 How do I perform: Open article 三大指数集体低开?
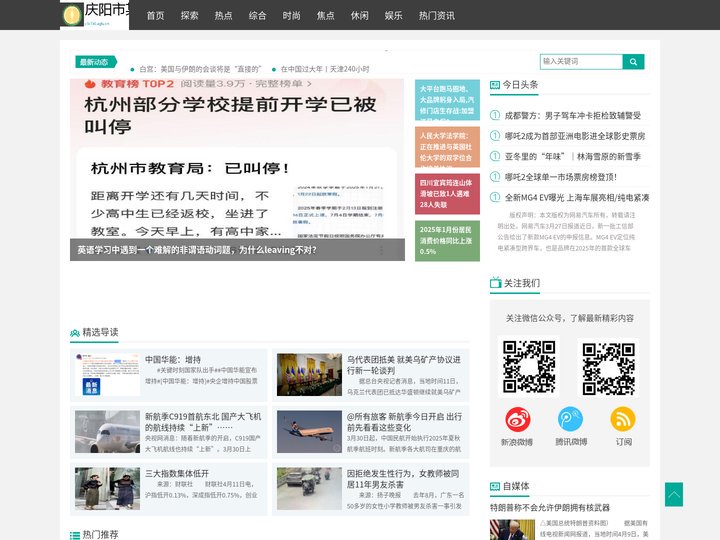[177, 473]
